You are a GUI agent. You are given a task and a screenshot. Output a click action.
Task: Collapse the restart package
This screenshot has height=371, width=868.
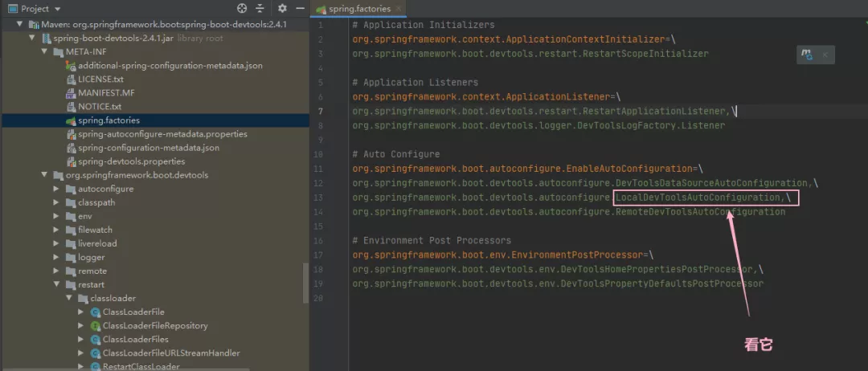click(56, 285)
